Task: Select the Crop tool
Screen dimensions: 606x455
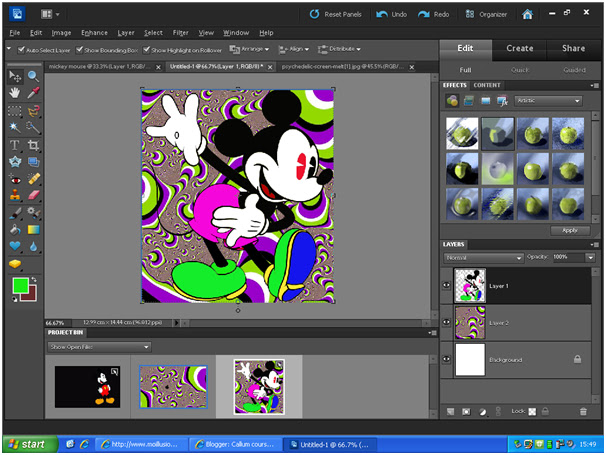Action: click(x=33, y=145)
